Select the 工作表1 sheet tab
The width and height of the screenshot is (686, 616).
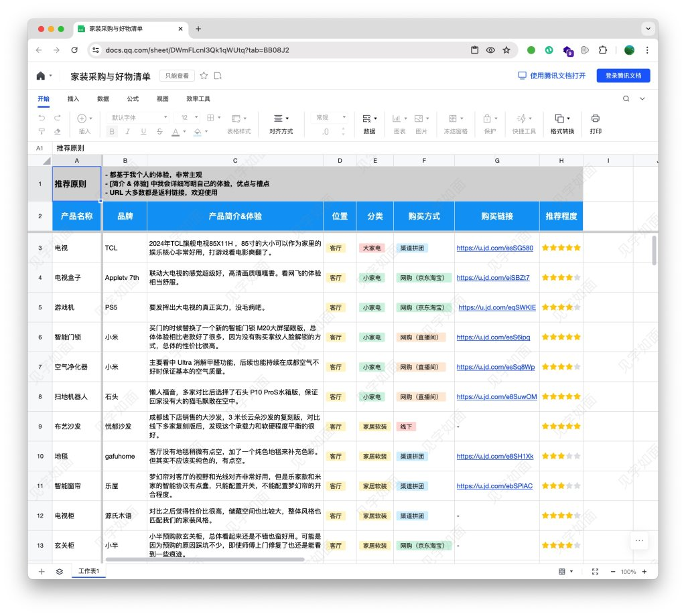tap(89, 571)
